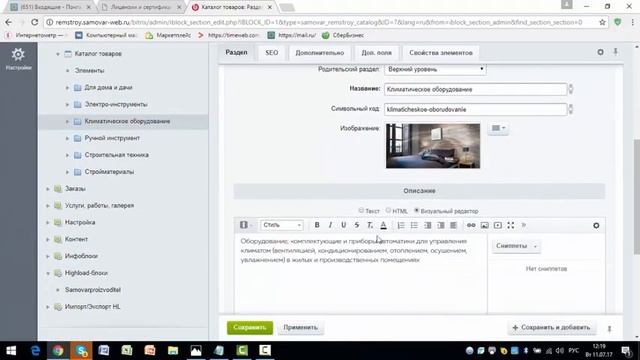The height and width of the screenshot is (360, 640).
Task: Open the Windows Start menu
Action: click(11, 350)
